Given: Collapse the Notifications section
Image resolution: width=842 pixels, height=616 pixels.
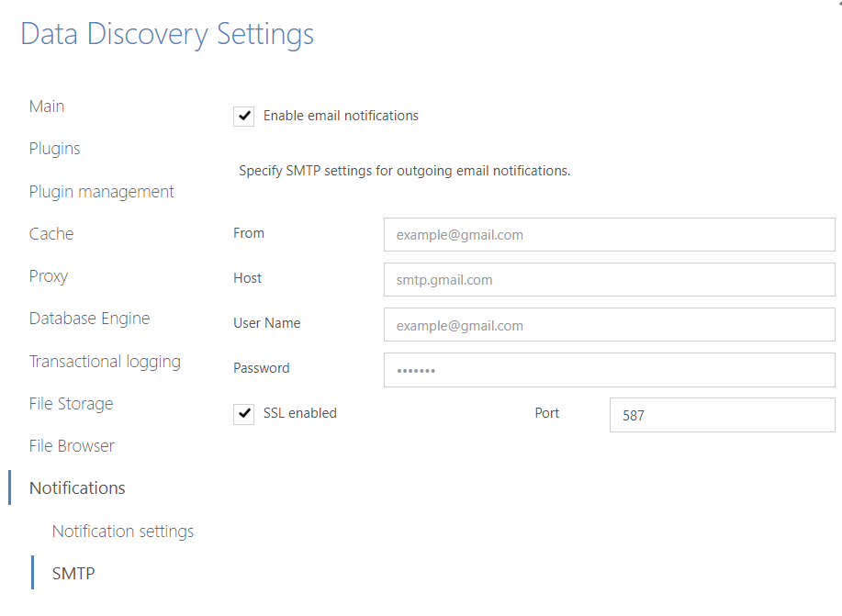Looking at the screenshot, I should (77, 487).
